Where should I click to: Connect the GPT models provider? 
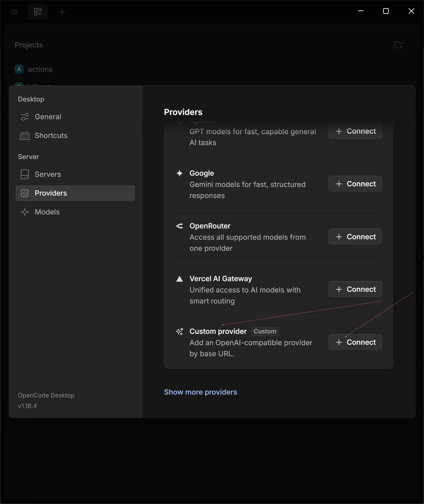355,131
